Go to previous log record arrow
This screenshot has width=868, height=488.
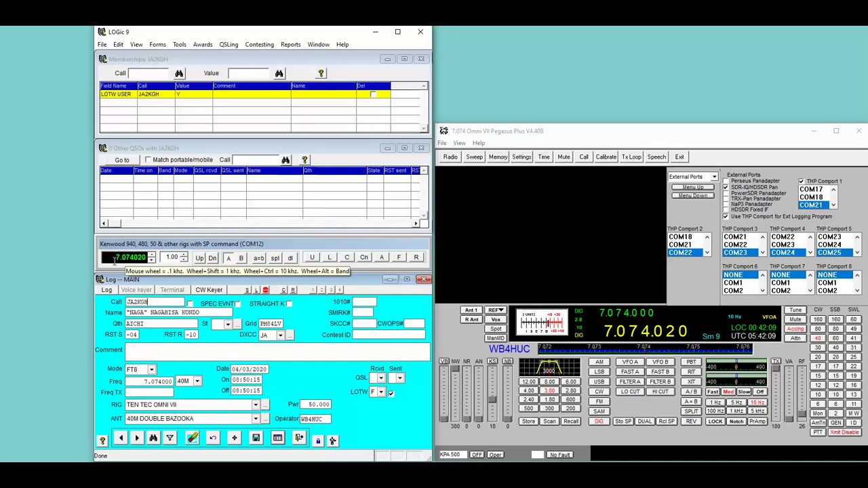point(121,439)
